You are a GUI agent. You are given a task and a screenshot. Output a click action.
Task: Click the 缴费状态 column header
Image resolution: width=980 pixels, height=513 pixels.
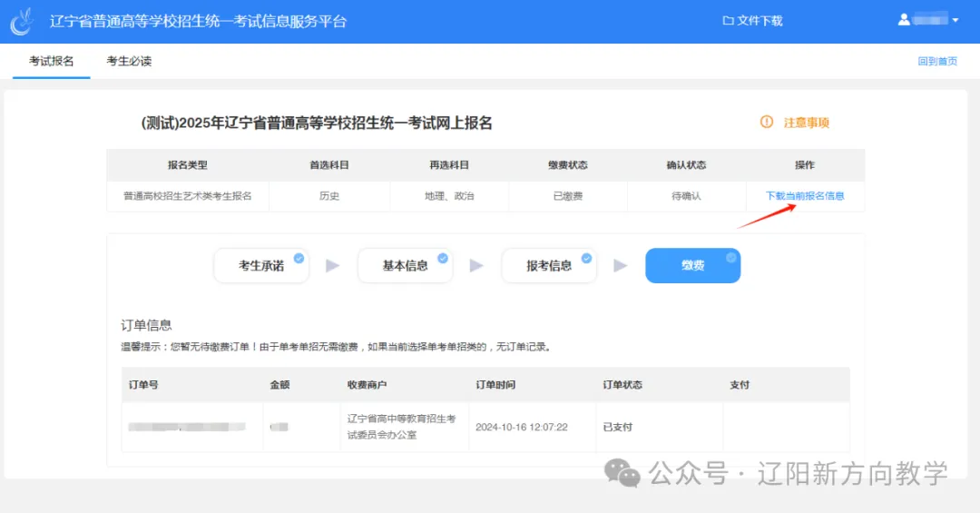click(567, 165)
